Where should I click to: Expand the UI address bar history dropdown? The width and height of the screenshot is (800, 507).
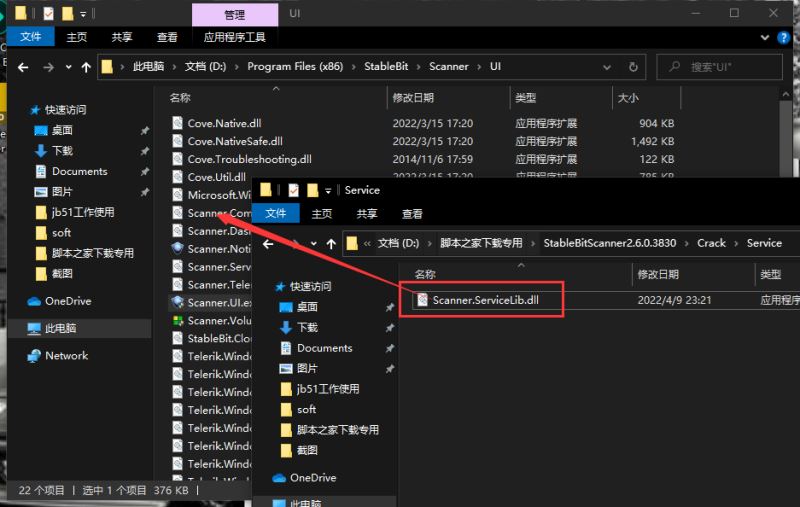(x=607, y=67)
